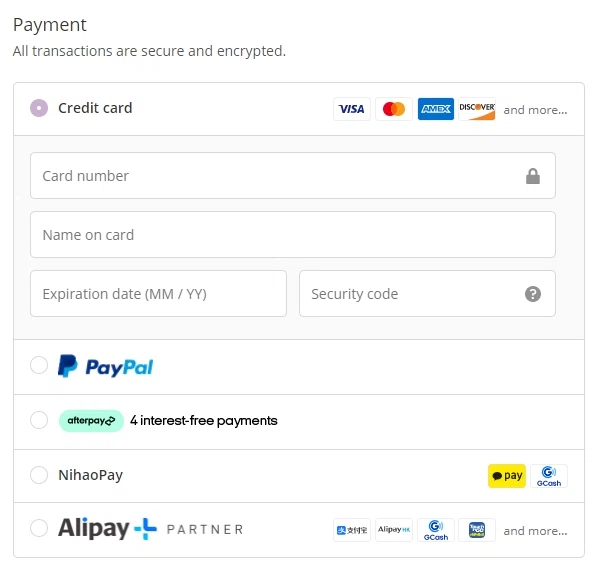This screenshot has height=567, width=604.
Task: Click the GCash icon in NihaoPay row
Action: pos(548,476)
